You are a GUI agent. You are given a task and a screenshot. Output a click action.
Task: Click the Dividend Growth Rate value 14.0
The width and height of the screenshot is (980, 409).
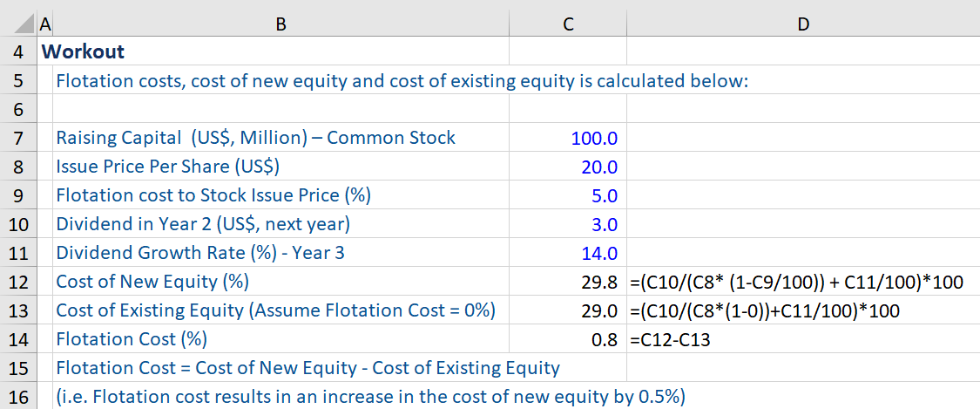pyautogui.click(x=598, y=253)
